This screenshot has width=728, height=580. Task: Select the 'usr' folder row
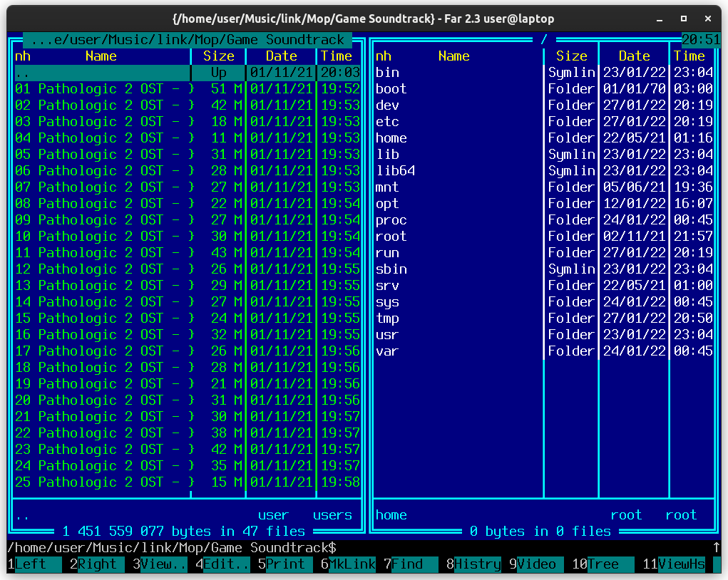[x=544, y=335]
